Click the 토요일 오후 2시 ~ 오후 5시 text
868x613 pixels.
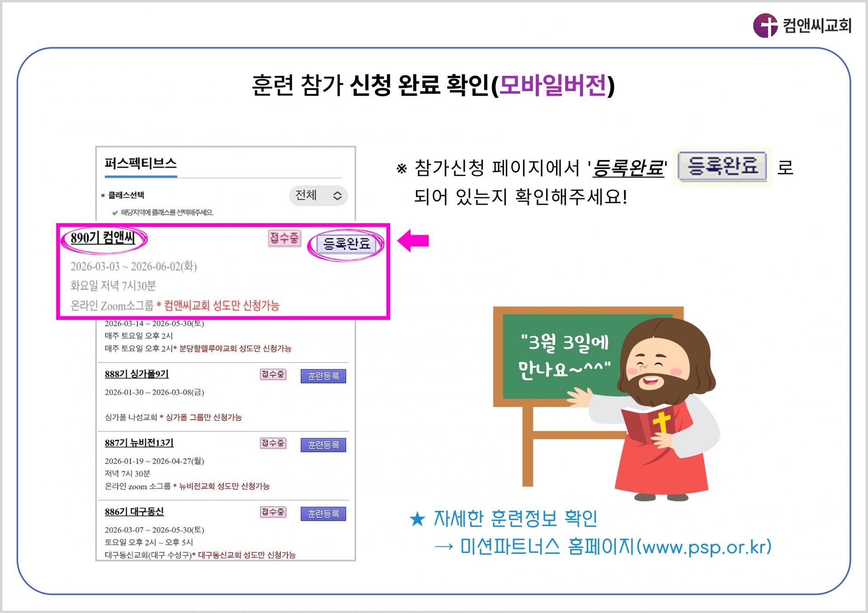click(149, 543)
